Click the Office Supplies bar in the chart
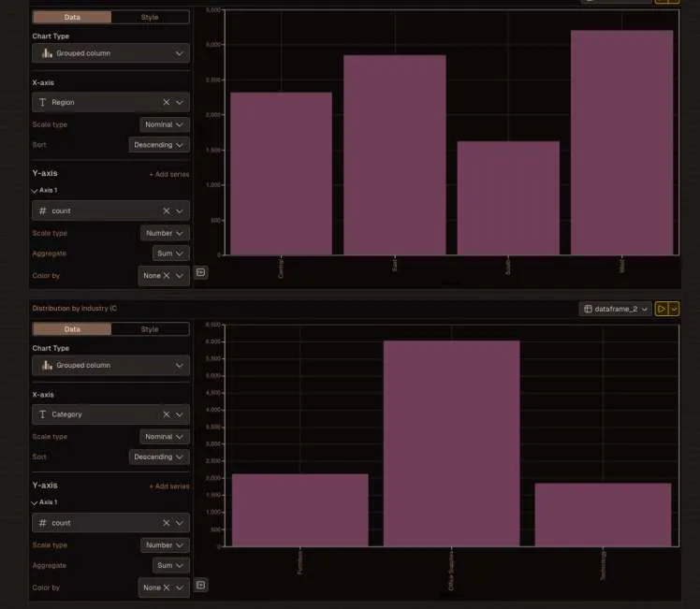700x609 pixels. (x=451, y=444)
